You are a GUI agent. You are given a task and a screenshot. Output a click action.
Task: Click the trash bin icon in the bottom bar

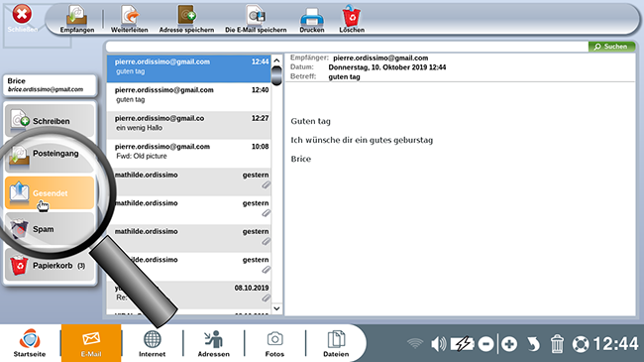557,343
